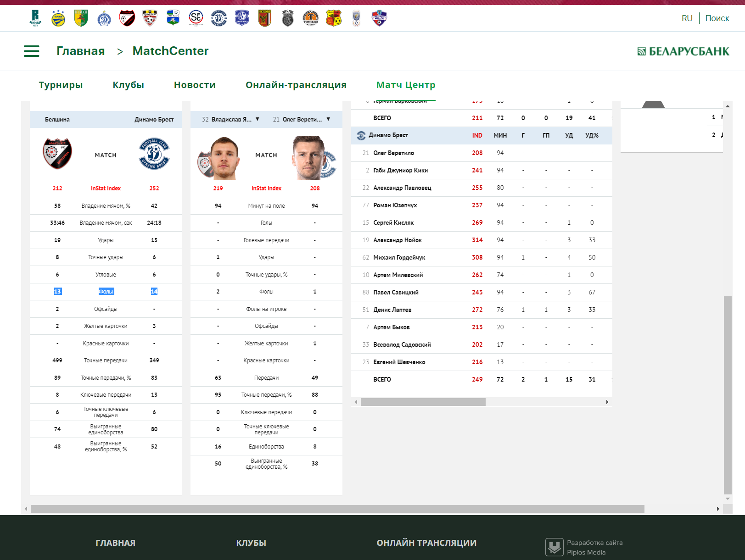Click the BATE club logo in top bar
745x560 pixels.
[58, 18]
